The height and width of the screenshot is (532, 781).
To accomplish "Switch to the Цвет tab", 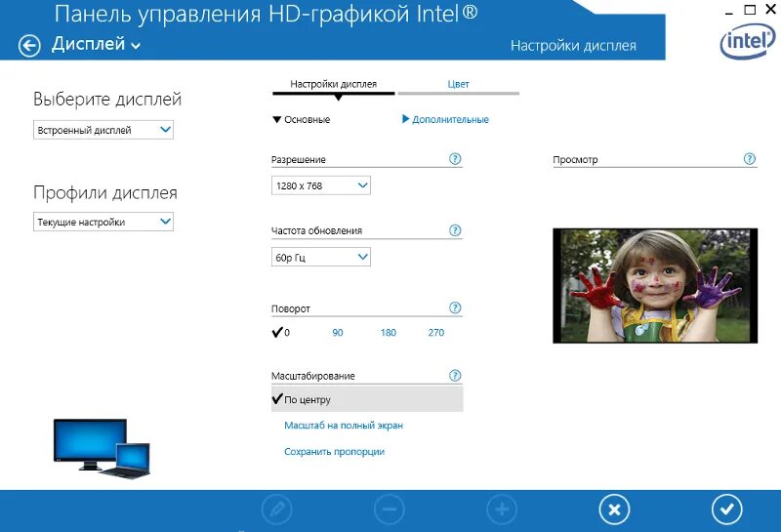I will click(x=458, y=85).
